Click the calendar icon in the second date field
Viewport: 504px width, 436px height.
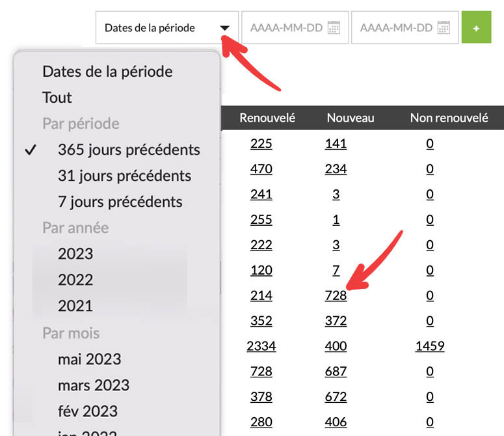tap(444, 28)
